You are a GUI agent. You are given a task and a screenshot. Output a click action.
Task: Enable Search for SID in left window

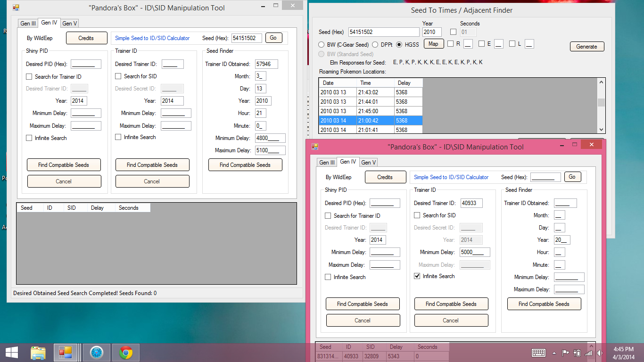click(x=118, y=76)
